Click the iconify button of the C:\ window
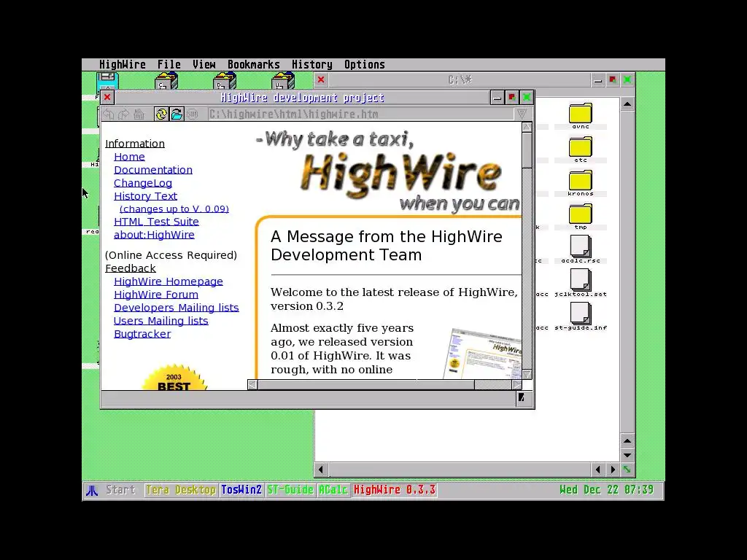Viewport: 747px width, 560px height. click(x=598, y=80)
